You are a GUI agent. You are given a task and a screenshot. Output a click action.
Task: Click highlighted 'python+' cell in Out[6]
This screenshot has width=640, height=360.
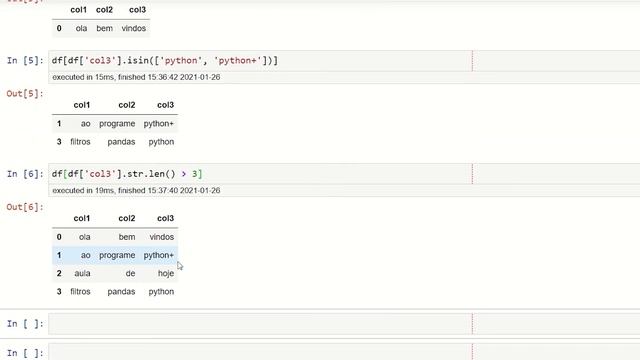coord(159,255)
